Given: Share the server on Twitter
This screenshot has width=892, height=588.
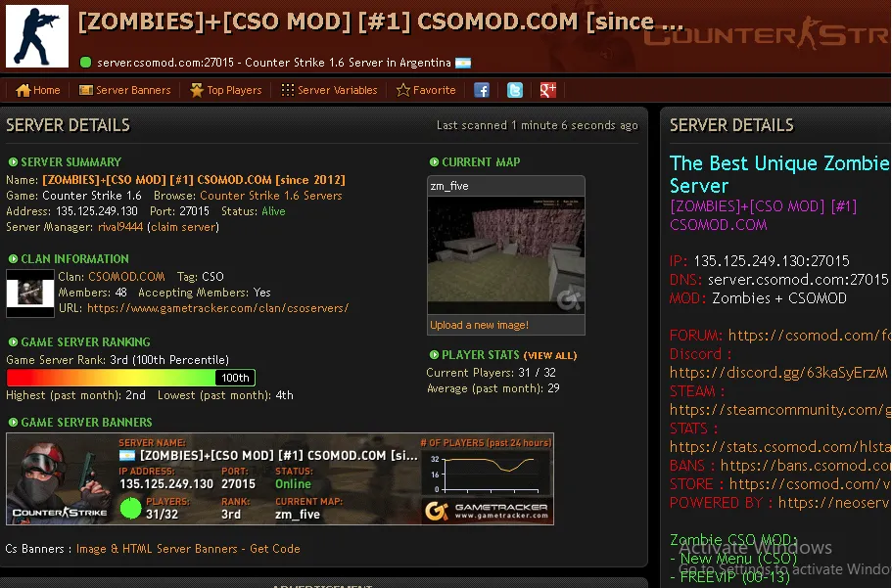Looking at the screenshot, I should pos(515,90).
